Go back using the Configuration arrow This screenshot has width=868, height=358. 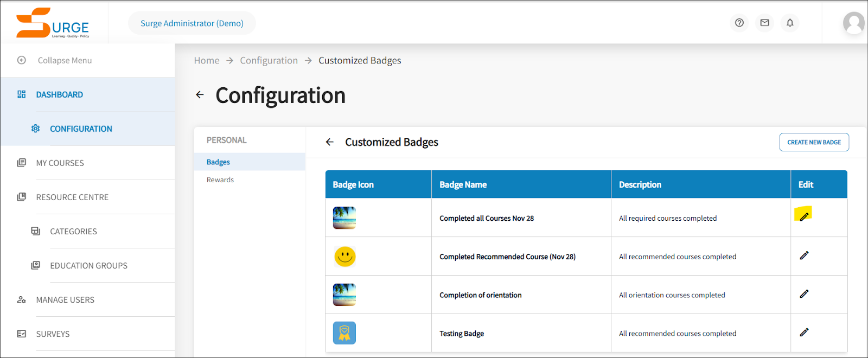click(x=200, y=94)
